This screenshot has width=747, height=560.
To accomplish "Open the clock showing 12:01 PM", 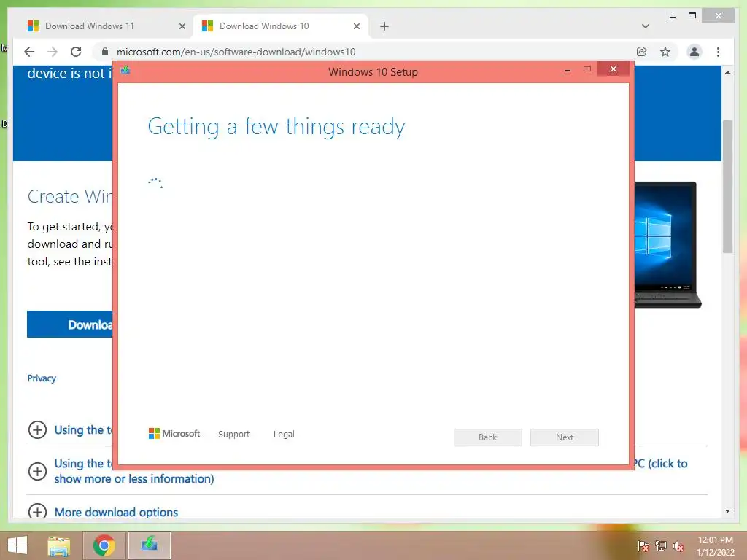I will pos(716,546).
